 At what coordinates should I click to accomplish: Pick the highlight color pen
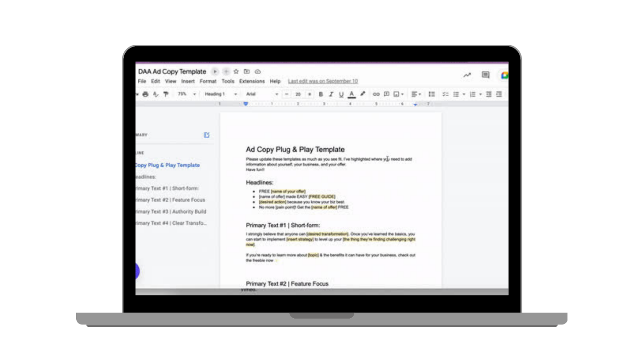(x=362, y=94)
